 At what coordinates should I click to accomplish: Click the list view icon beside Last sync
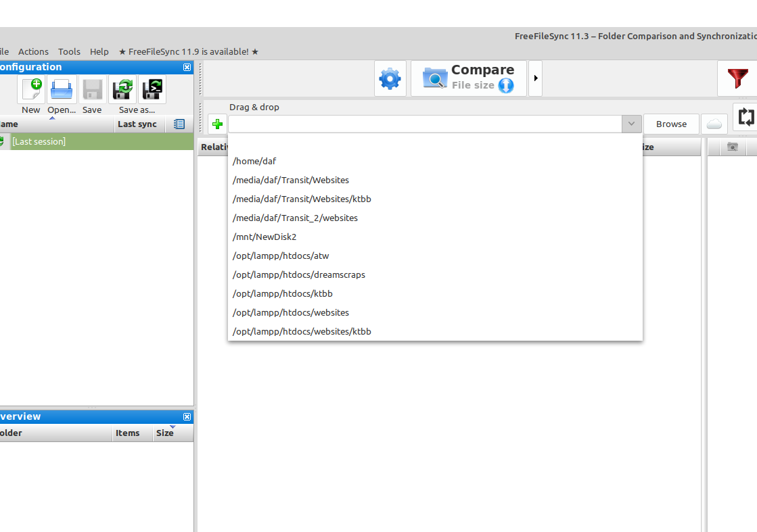tap(179, 124)
